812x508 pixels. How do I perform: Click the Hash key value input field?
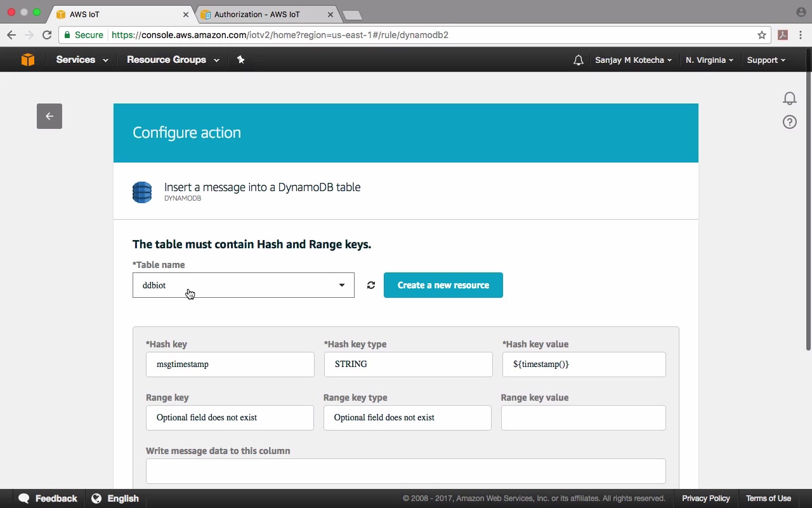tap(584, 364)
